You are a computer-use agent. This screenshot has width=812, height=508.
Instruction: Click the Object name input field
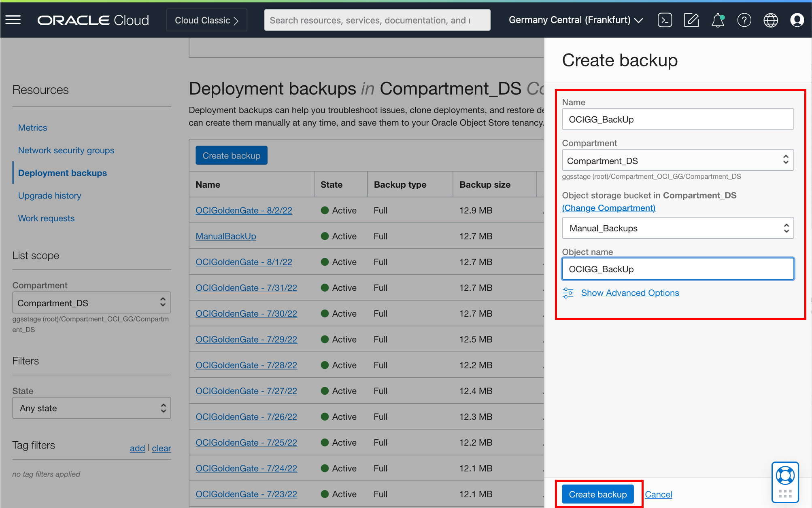[x=678, y=269]
